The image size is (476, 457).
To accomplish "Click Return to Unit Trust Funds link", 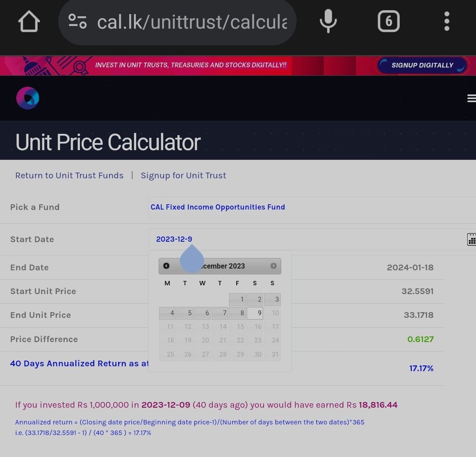I will click(69, 176).
